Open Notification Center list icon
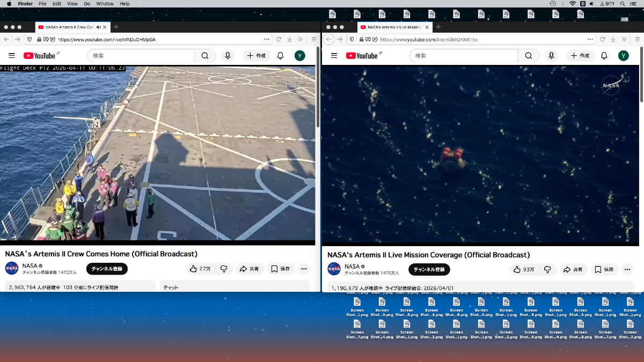The height and width of the screenshot is (362, 644). 634,4
